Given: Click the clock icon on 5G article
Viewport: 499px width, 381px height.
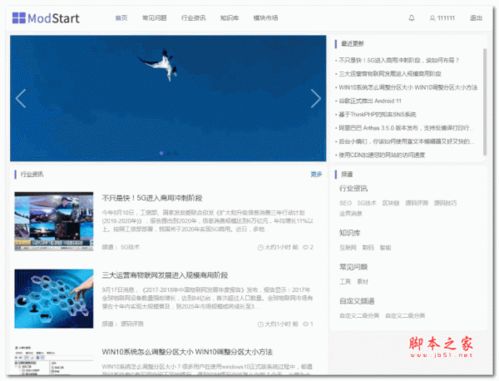Looking at the screenshot, I should [260, 247].
